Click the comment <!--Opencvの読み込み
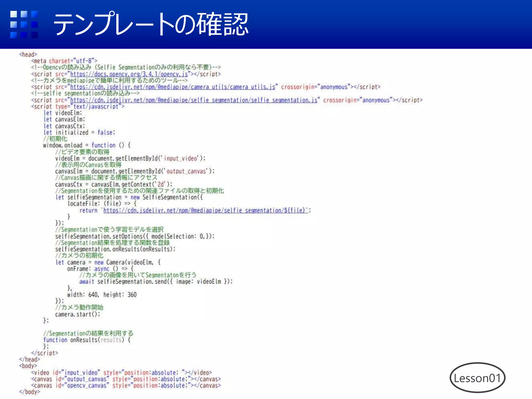 [126, 68]
